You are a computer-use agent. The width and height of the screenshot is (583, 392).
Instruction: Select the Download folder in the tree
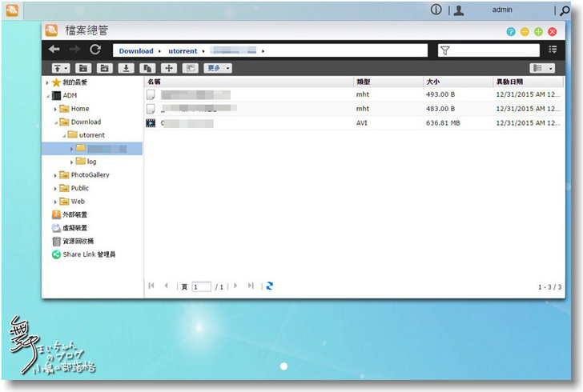coord(86,122)
